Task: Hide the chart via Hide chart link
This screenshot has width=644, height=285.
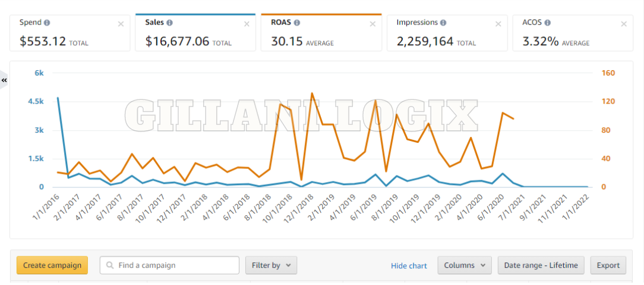Action: [x=409, y=266]
